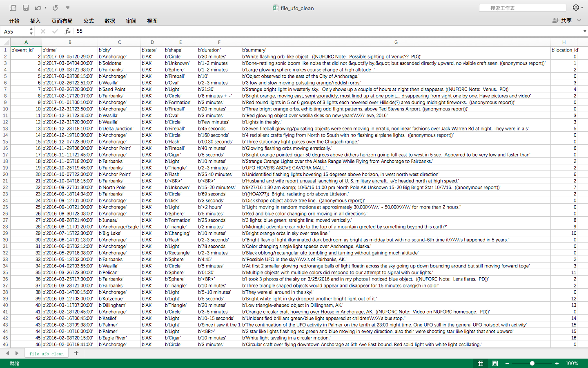The width and height of the screenshot is (588, 368).
Task: Click cell b'Lights in the sky.'
Action: 396,122
